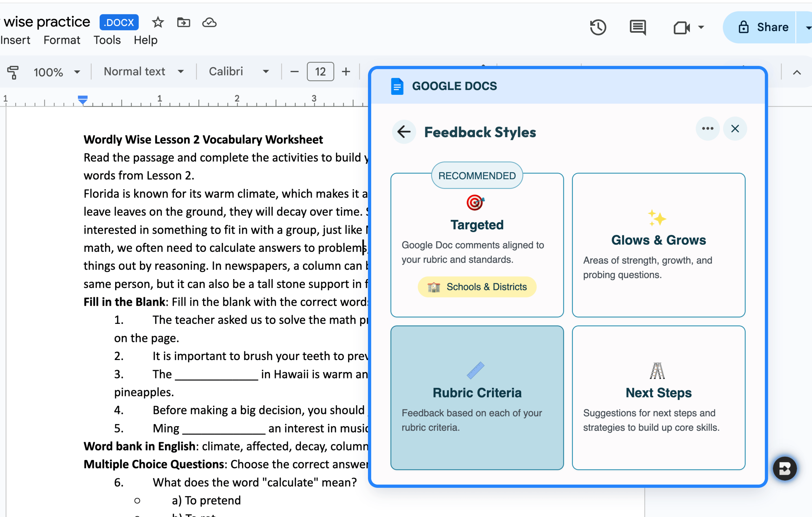
Task: Click the paint format tool
Action: click(13, 72)
